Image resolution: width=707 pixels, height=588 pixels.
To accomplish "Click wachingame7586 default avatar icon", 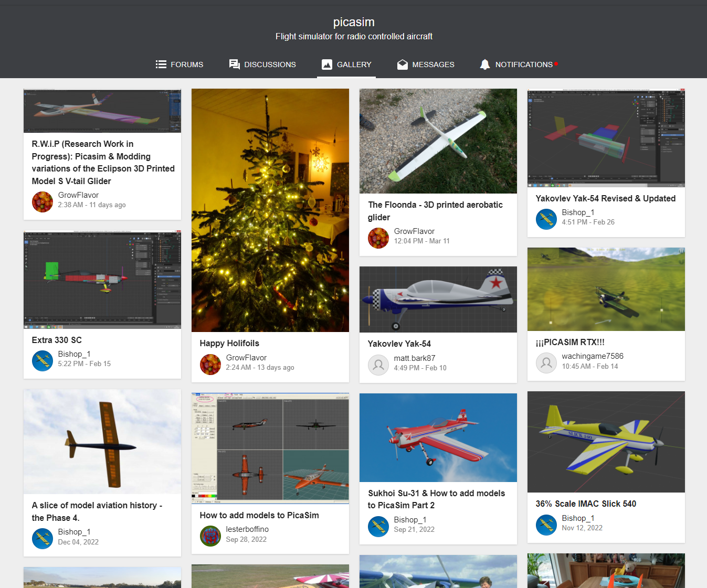I will [546, 363].
